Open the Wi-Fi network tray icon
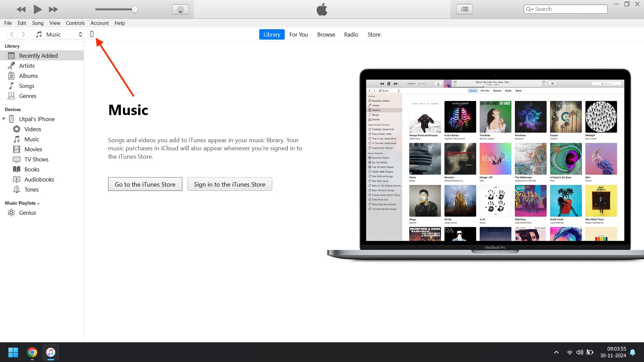The height and width of the screenshot is (362, 644). (x=570, y=352)
